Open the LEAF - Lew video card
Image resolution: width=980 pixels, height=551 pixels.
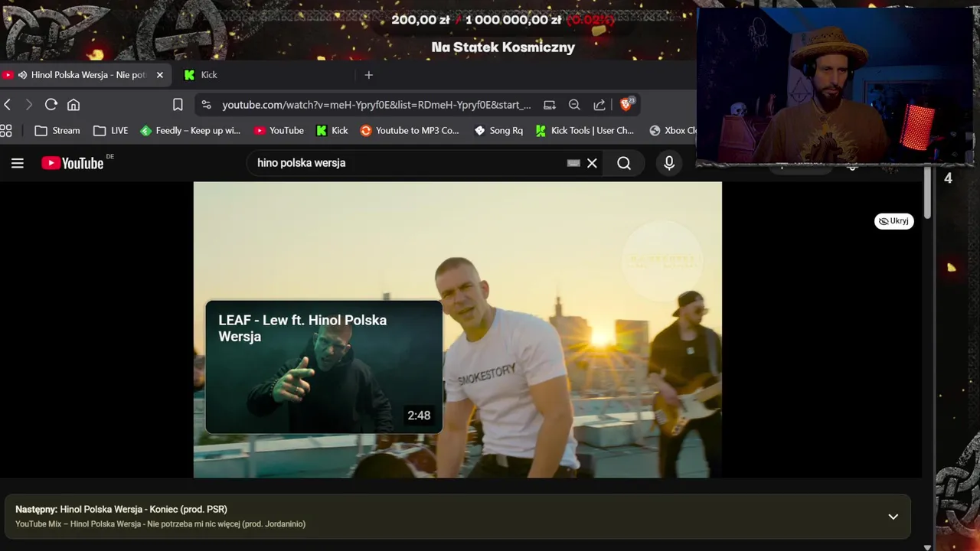point(324,367)
